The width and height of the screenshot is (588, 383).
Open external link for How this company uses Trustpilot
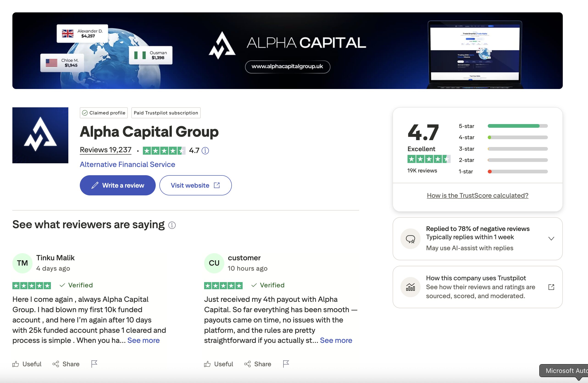click(x=551, y=287)
